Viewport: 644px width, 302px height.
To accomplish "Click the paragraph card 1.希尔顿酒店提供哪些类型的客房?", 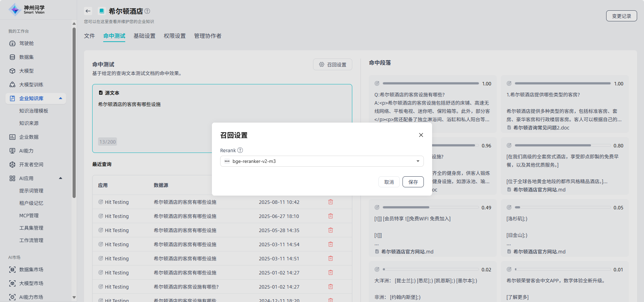I will click(565, 104).
